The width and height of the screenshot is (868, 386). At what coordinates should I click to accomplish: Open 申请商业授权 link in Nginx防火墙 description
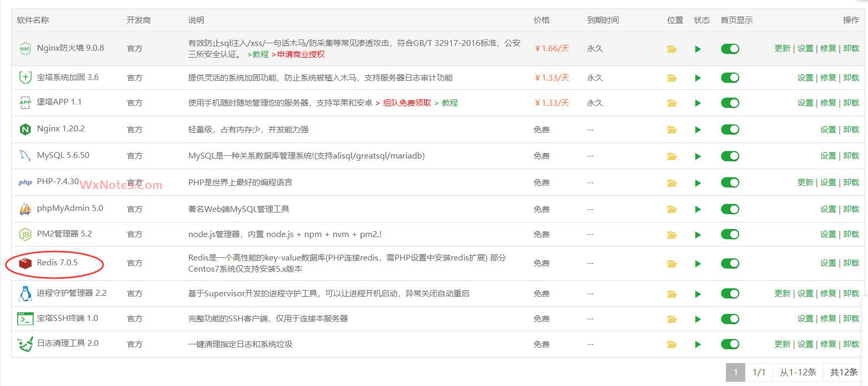point(301,54)
